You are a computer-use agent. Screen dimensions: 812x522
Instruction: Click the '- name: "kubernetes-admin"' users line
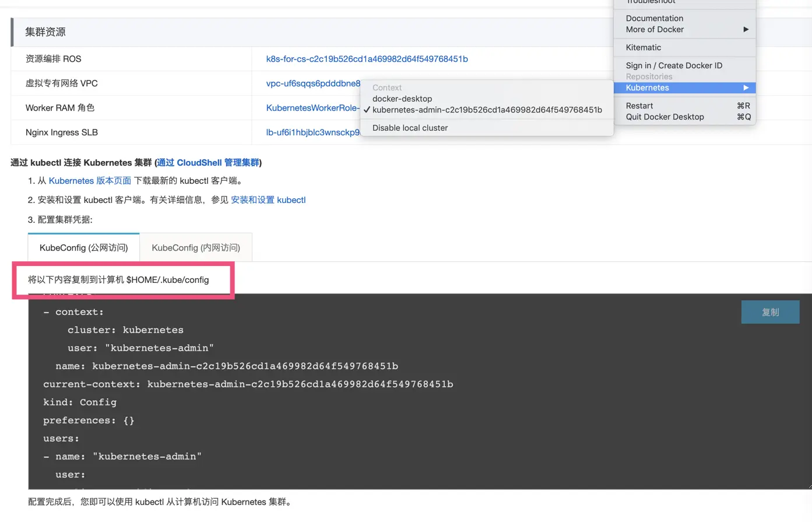[122, 457]
